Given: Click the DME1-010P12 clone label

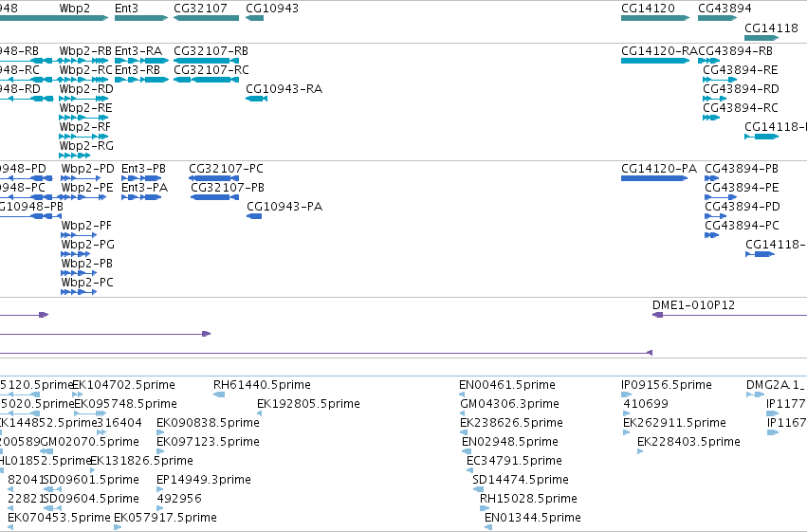Looking at the screenshot, I should click(x=693, y=305).
